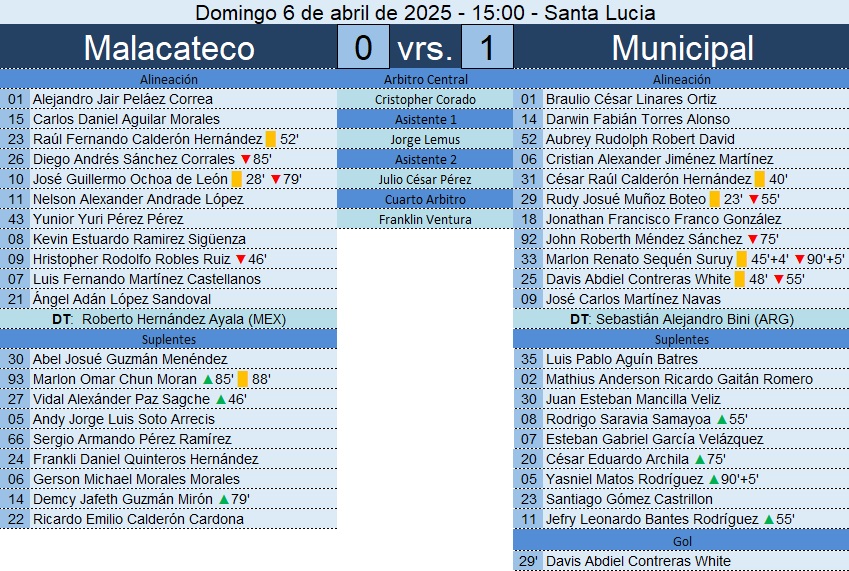Select the Malacateco score box showing 0
The width and height of the screenshot is (849, 571).
363,47
